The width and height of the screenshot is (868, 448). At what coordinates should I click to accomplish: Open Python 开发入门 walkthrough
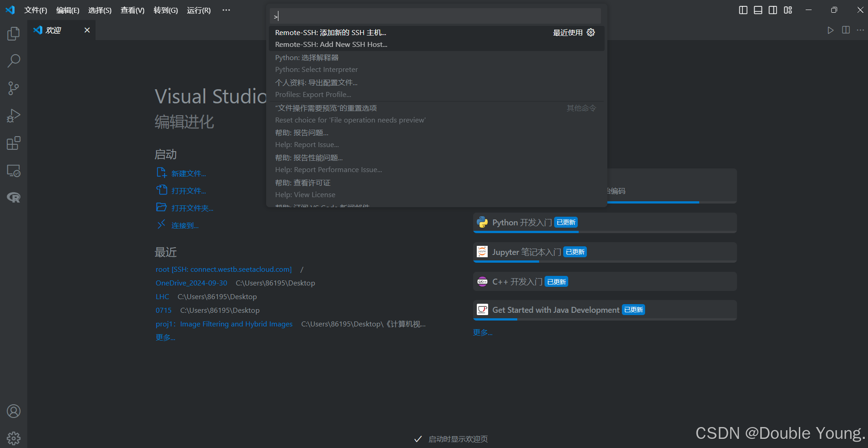pyautogui.click(x=605, y=223)
